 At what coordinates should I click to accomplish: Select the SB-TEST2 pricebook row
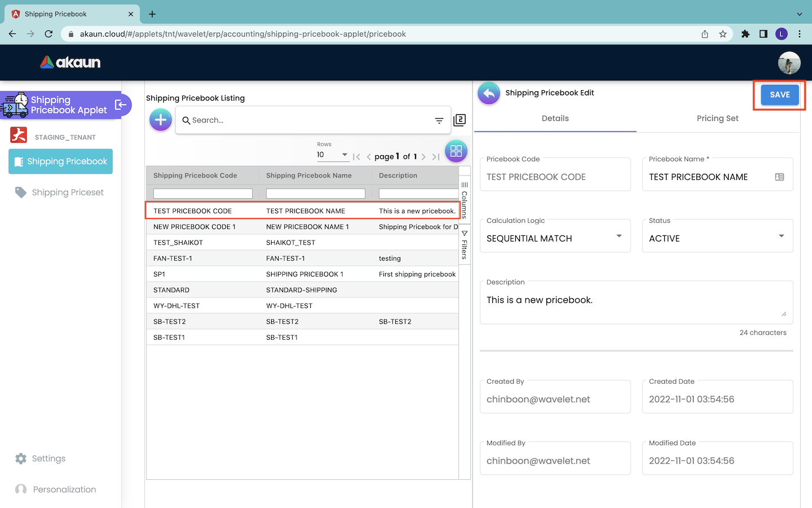pyautogui.click(x=302, y=322)
